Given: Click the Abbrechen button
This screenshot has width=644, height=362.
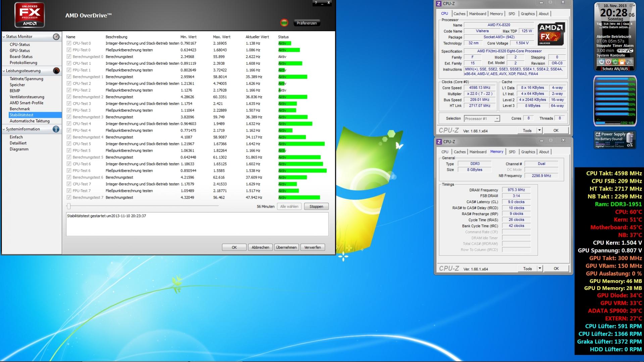Looking at the screenshot, I should point(260,248).
